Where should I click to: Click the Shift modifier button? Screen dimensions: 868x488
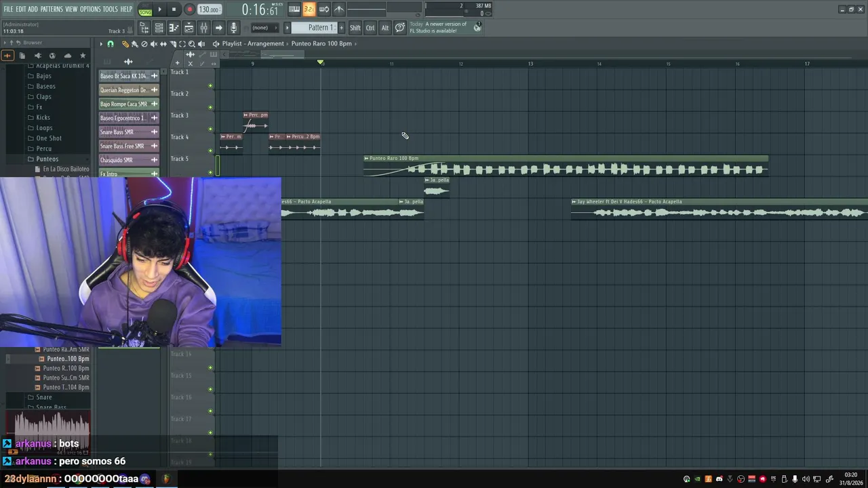[x=355, y=28]
